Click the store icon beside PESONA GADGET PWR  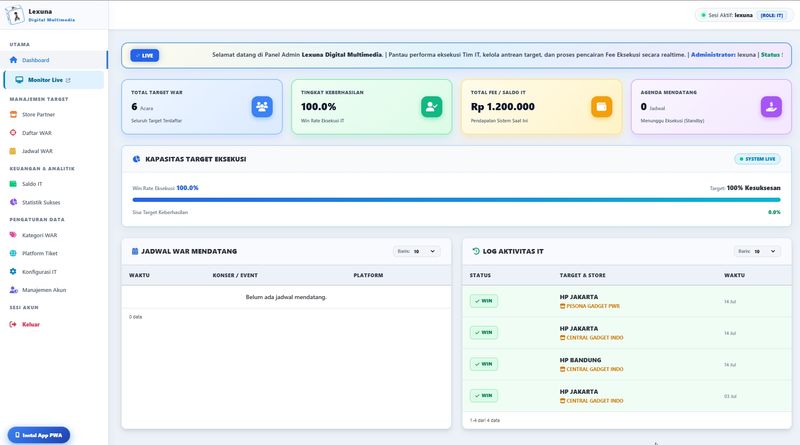[x=563, y=306]
